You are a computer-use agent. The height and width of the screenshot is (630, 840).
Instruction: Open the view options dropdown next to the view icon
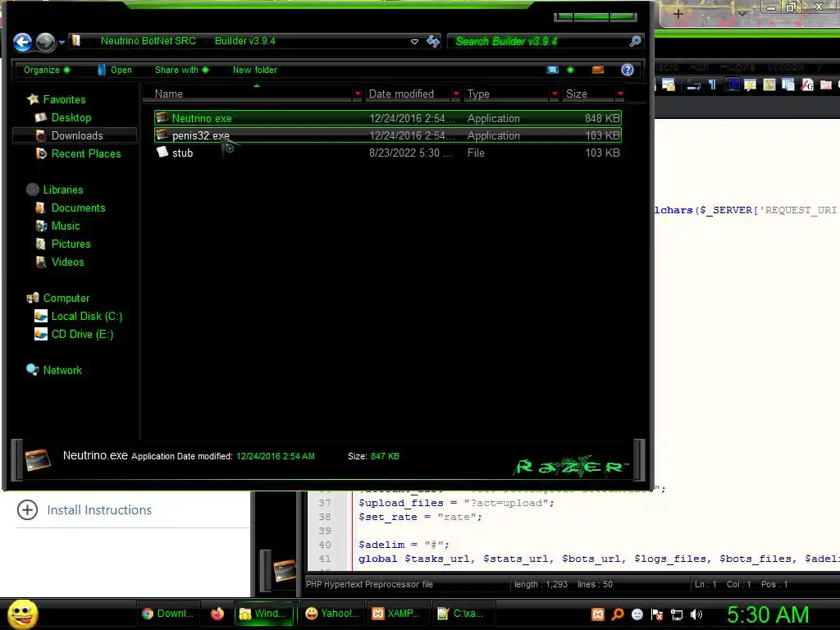pos(570,70)
